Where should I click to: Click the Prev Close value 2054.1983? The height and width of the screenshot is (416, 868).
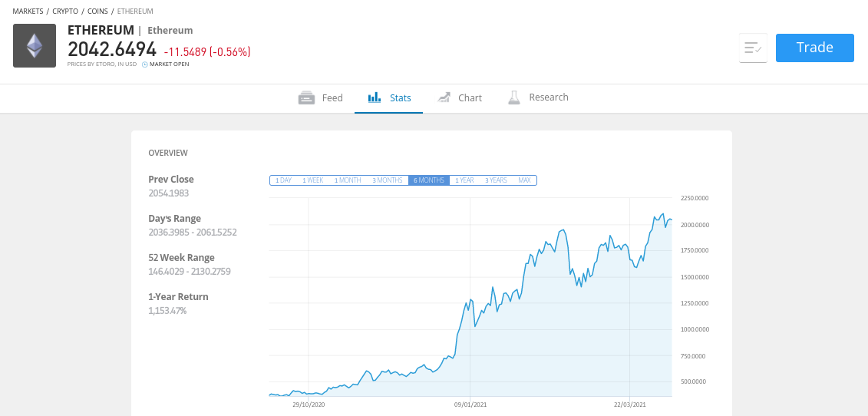(x=169, y=193)
